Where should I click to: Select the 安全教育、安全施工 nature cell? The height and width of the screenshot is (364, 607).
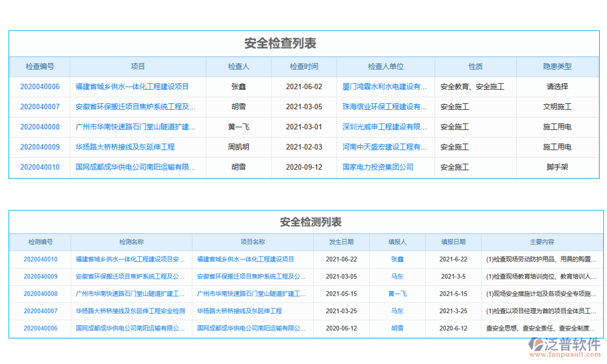point(472,87)
